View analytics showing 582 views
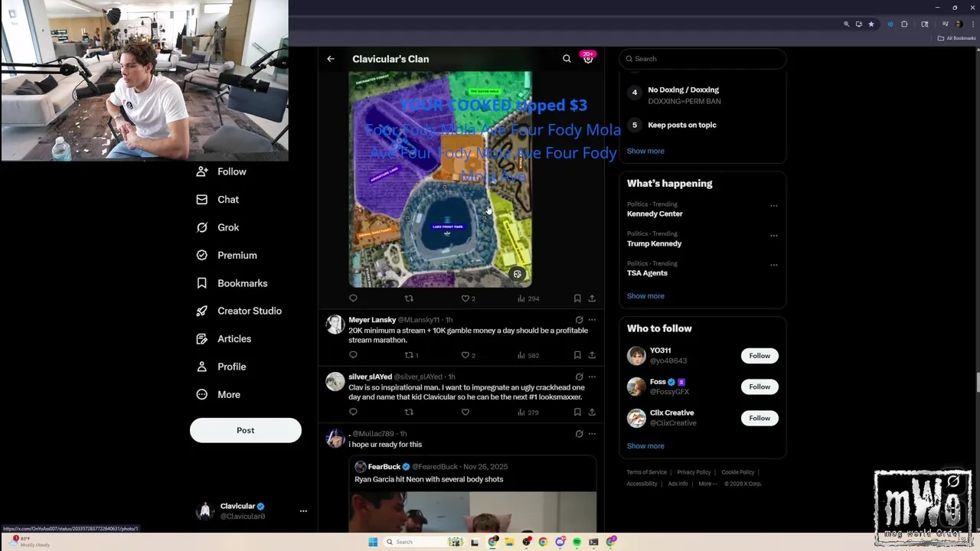Image resolution: width=980 pixels, height=551 pixels. (x=528, y=355)
